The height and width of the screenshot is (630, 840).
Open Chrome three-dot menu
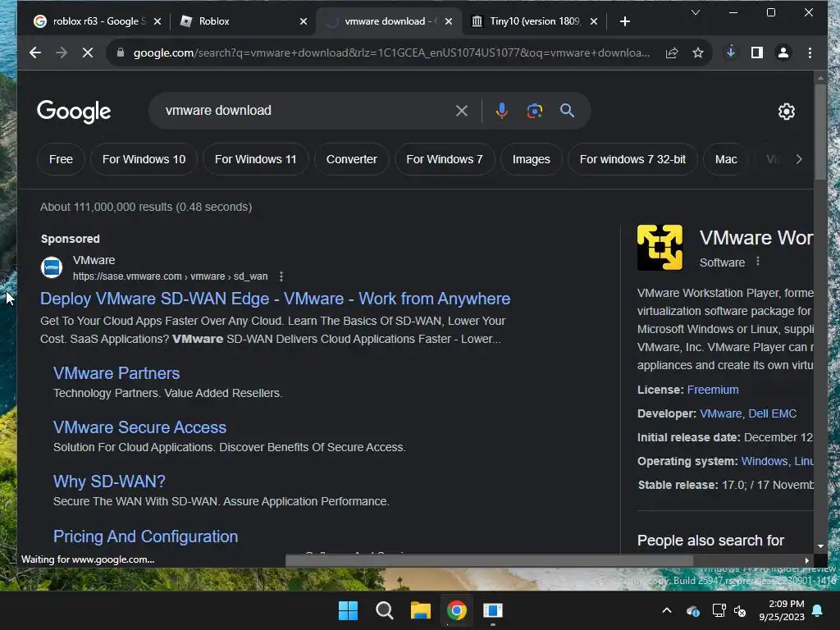click(810, 52)
